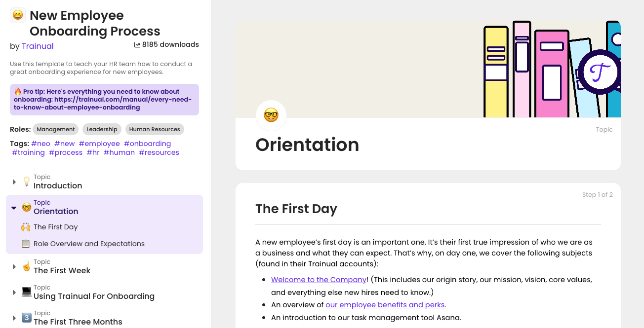Screen dimensions: 644x328
Task: Open the Welcome to the Company link
Action: 319,279
